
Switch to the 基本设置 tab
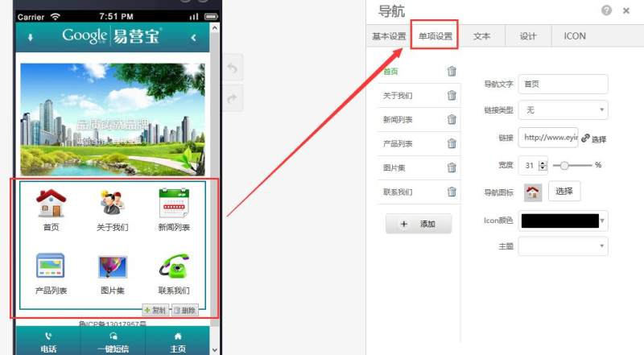389,36
